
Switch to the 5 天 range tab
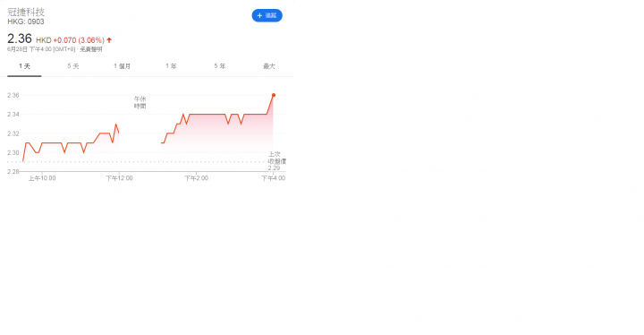[73, 66]
